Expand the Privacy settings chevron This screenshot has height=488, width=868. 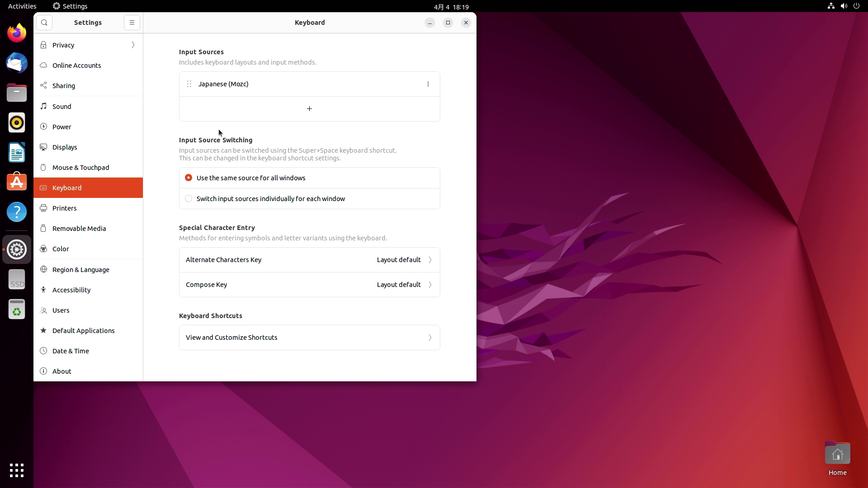pyautogui.click(x=132, y=45)
